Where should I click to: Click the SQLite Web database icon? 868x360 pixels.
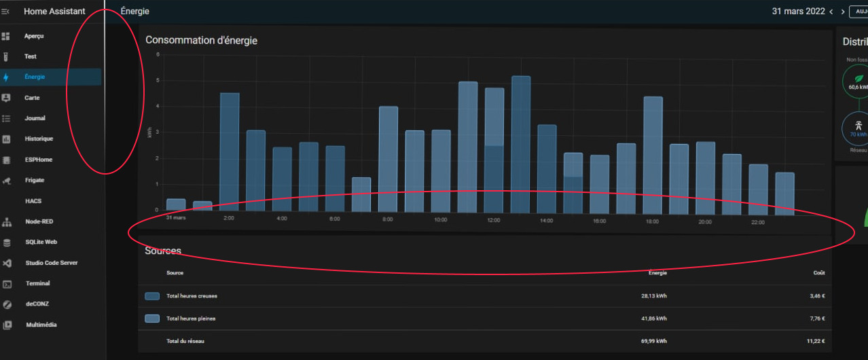[6, 242]
